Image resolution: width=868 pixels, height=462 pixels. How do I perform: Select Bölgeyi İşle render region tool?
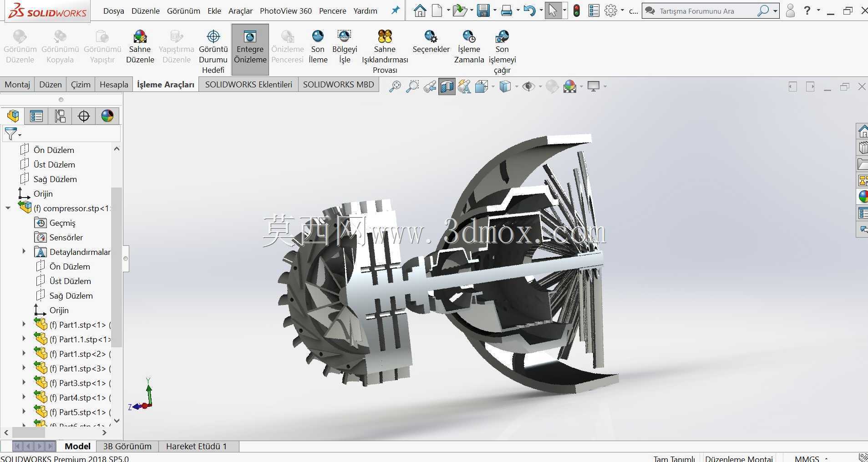[345, 47]
